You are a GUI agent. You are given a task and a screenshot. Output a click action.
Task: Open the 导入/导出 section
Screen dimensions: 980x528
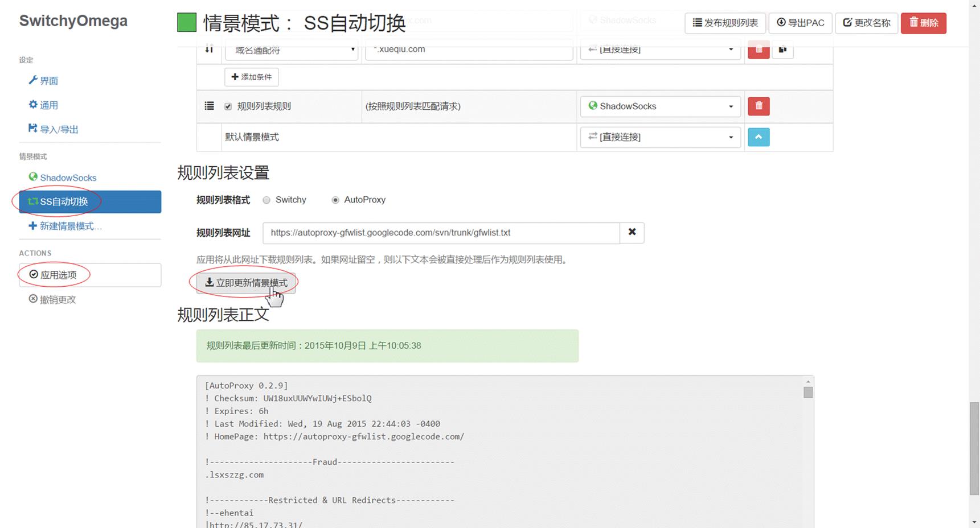tap(57, 129)
